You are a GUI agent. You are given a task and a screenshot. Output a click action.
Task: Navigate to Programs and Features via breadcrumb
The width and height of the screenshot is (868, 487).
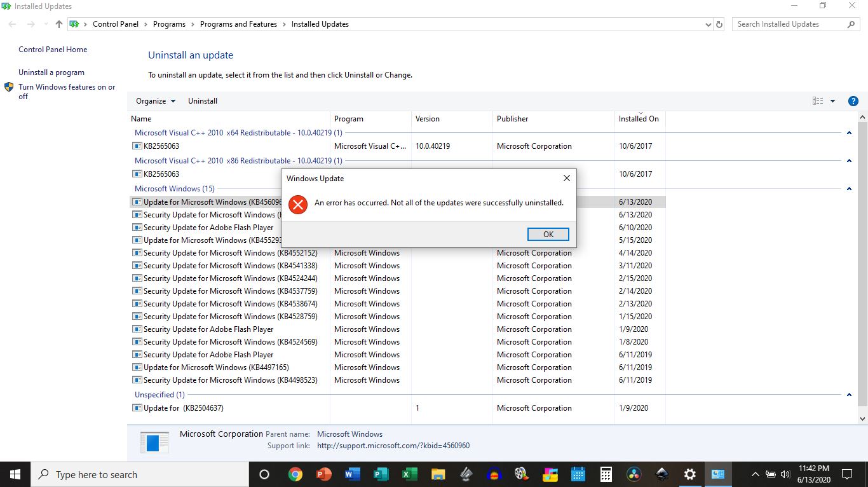pyautogui.click(x=238, y=24)
